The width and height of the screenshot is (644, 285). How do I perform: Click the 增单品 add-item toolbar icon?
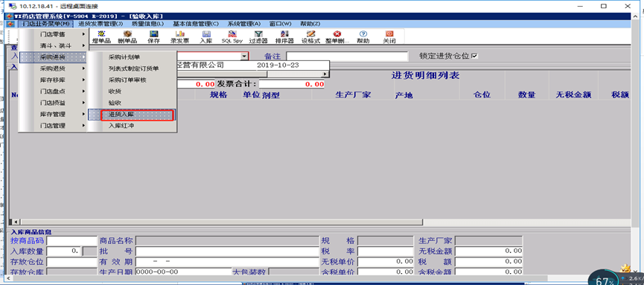click(101, 37)
